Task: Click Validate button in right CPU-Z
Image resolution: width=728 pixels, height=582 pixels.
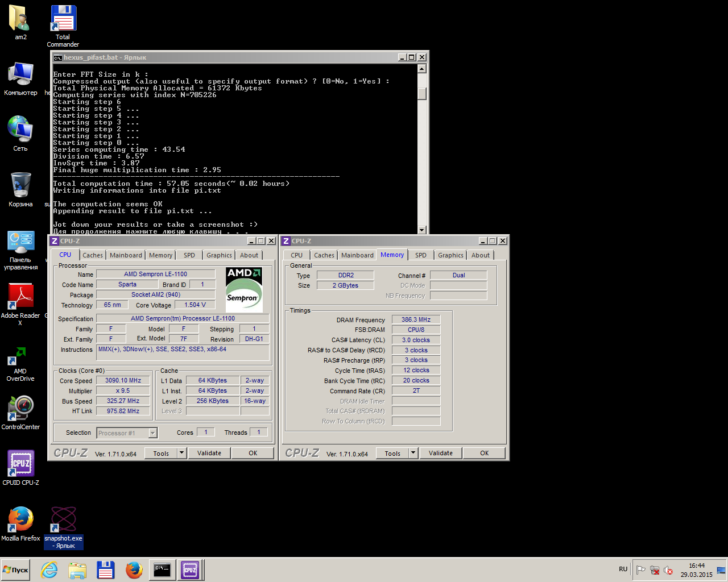Action: 441,453
